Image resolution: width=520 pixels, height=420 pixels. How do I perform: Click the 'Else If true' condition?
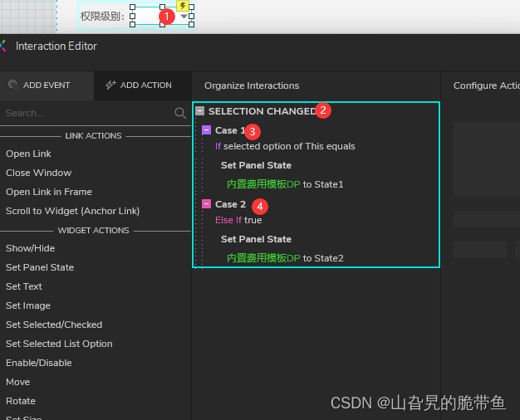[238, 220]
